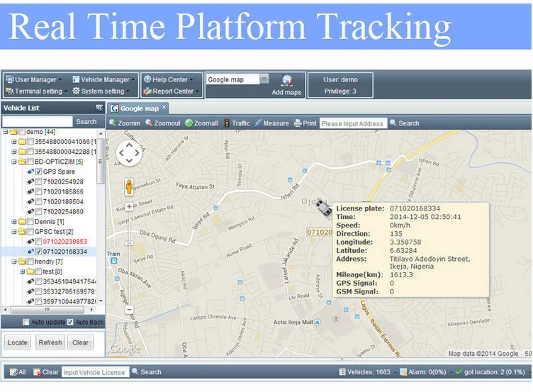
Task: Check the Auto update checkbox
Action: [26, 323]
